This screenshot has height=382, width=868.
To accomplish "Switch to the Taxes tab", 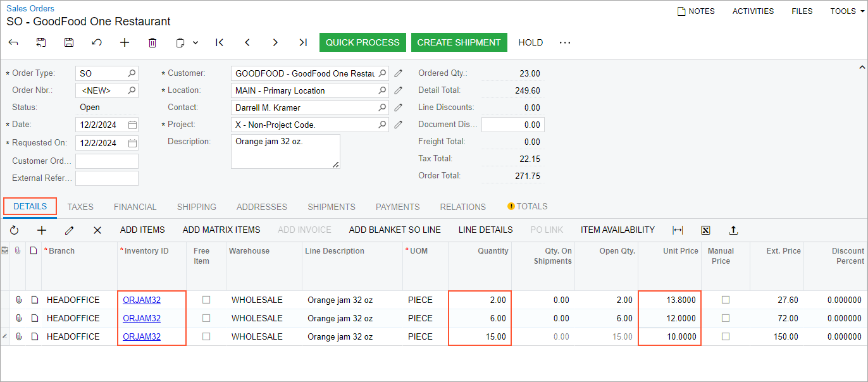I will [x=80, y=207].
